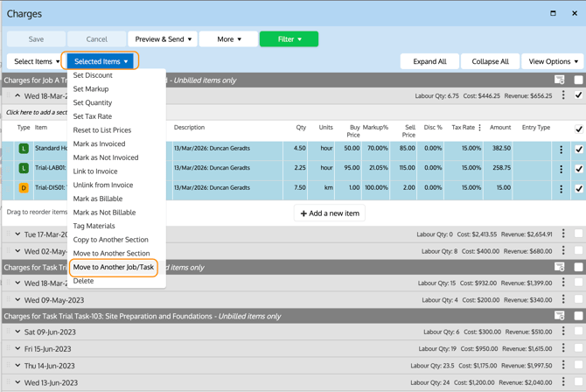Image resolution: width=586 pixels, height=392 pixels.
Task: Click the green L icon for Standard Hours row
Action: pos(24,149)
